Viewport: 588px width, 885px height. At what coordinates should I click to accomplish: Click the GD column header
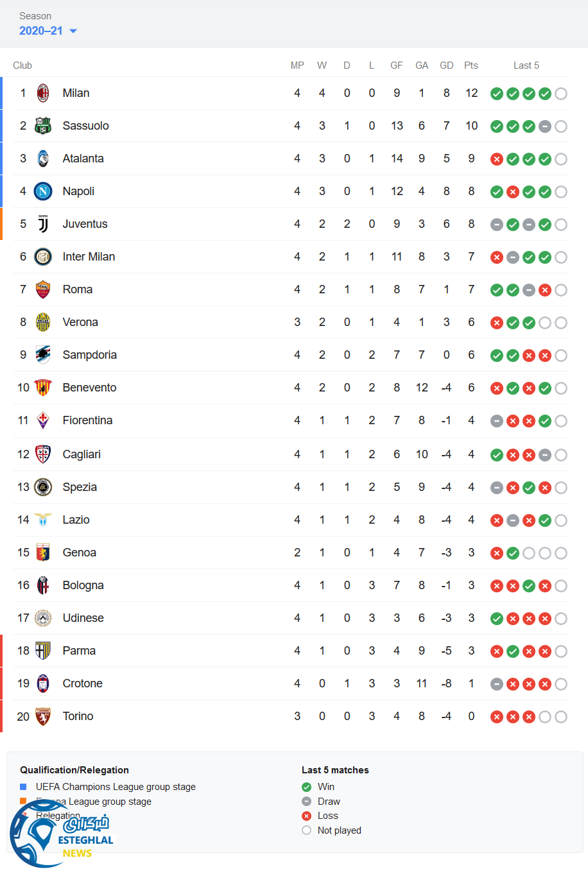pyautogui.click(x=447, y=65)
